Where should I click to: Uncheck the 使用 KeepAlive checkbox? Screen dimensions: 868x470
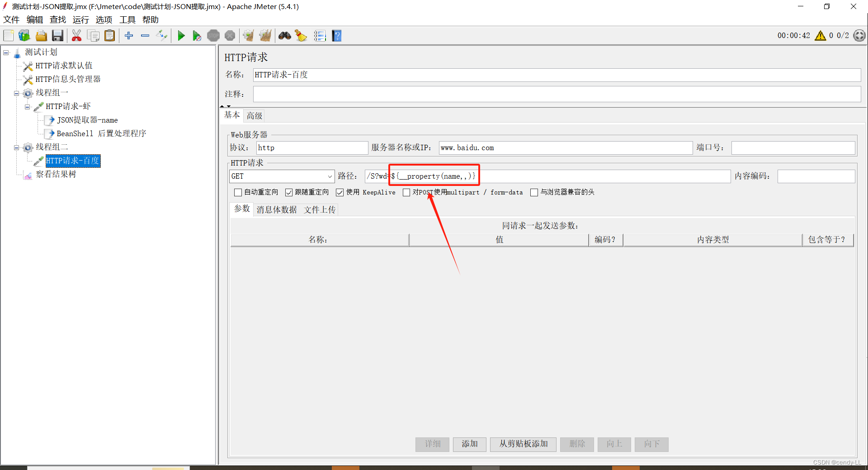pos(340,193)
